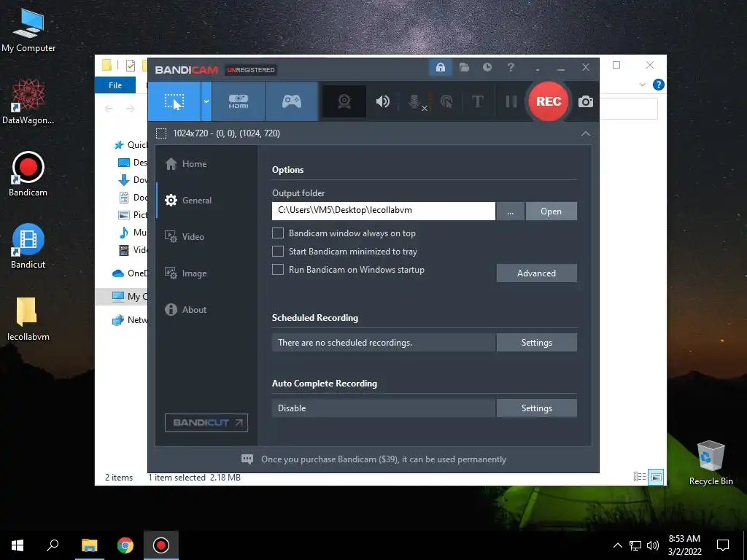Screen dimensions: 747x560
Task: Open Chrome from taskbar
Action: pos(125,545)
